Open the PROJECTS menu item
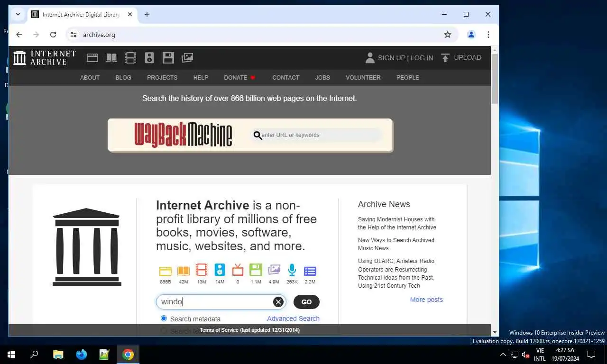The width and height of the screenshot is (607, 364). (162, 77)
